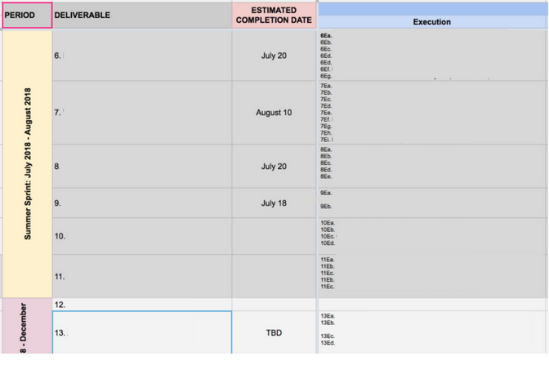The width and height of the screenshot is (549, 392).
Task: Click the Execution column header
Action: click(x=432, y=22)
